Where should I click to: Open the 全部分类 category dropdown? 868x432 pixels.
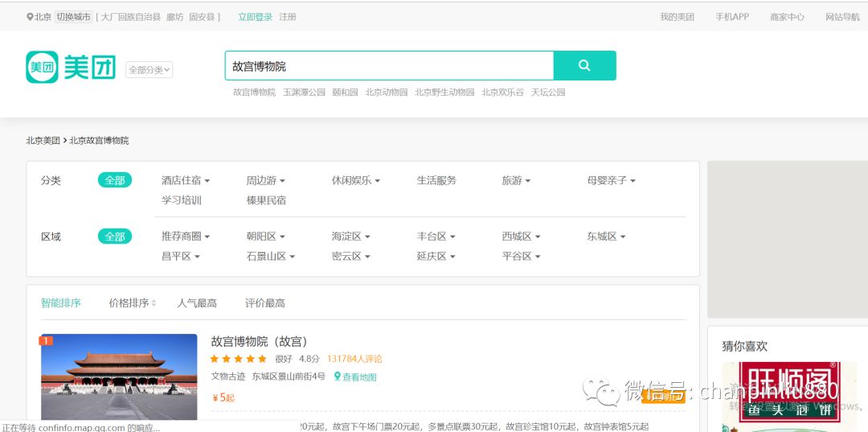(149, 70)
